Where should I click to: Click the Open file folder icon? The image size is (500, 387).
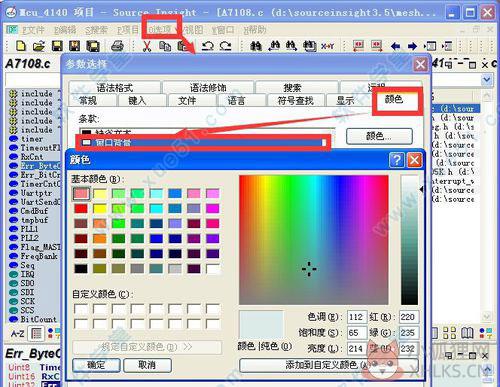point(39,46)
